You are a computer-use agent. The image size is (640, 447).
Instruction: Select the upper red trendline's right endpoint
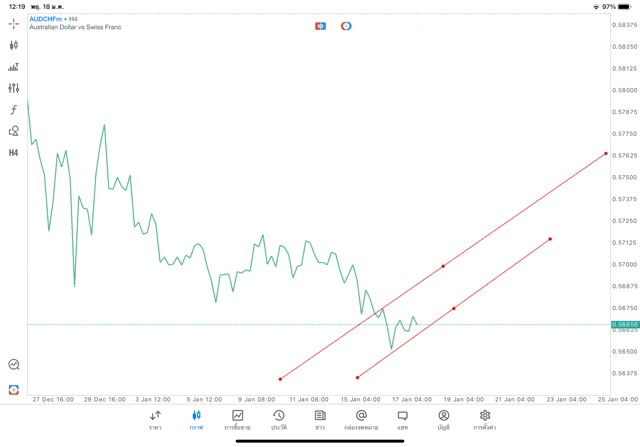pos(606,154)
